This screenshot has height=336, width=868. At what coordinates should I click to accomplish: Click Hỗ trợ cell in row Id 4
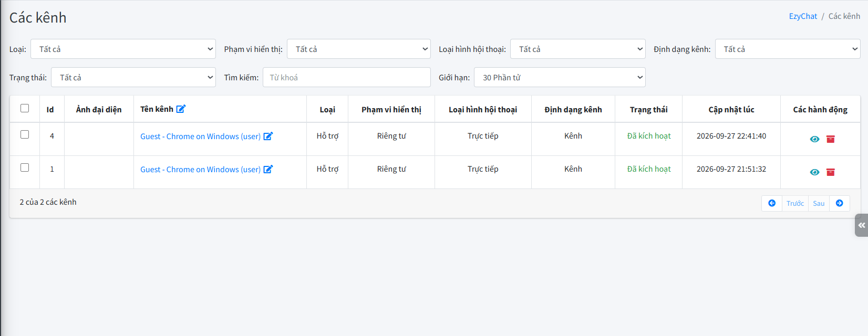pos(327,136)
